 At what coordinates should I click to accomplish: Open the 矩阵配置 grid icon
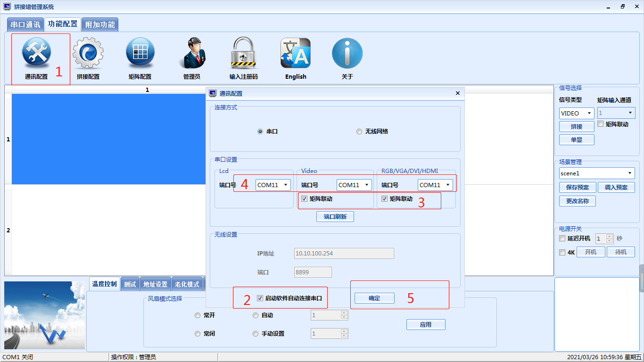(x=140, y=53)
